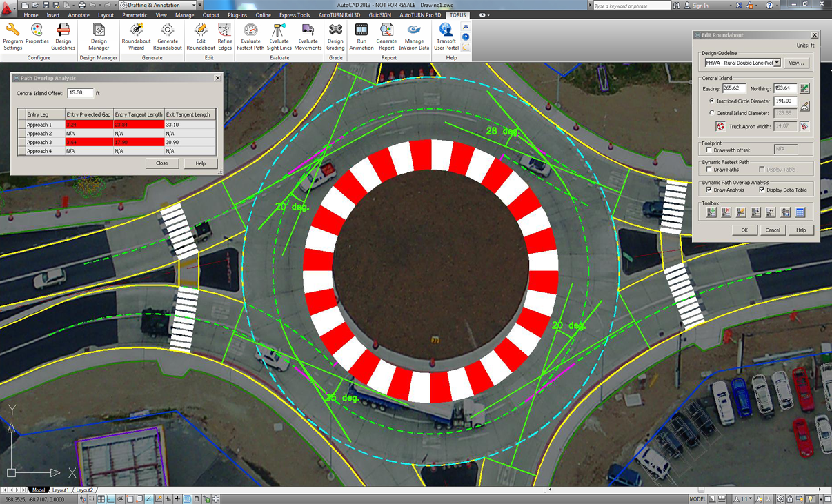Open the Design Grading tool
The height and width of the screenshot is (504, 832).
point(335,36)
